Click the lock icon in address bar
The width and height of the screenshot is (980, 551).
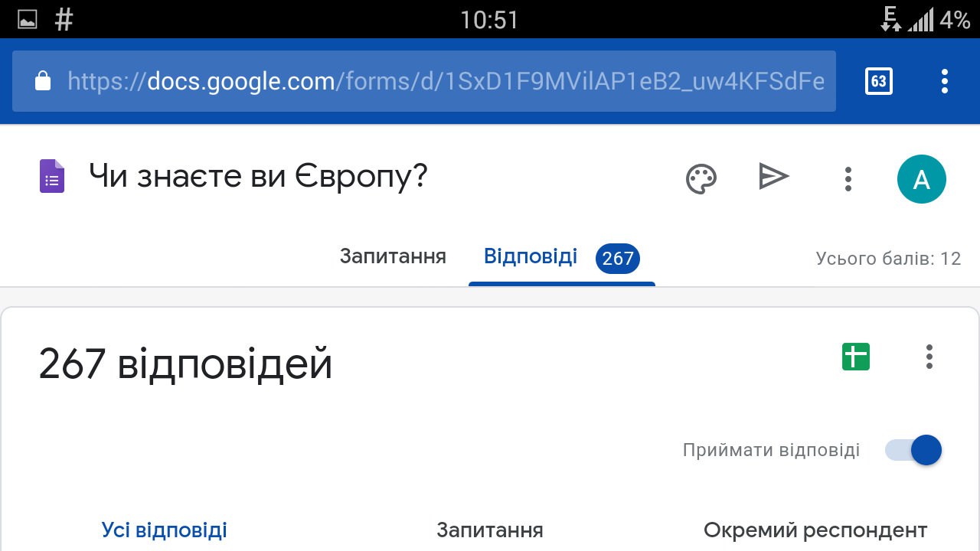(x=43, y=81)
